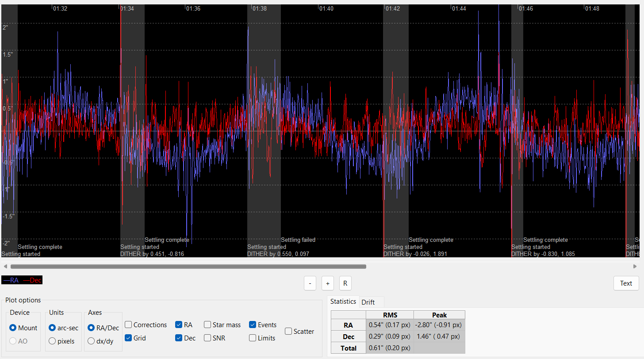Toggle the Star mass checkbox
The height and width of the screenshot is (359, 644).
point(207,325)
